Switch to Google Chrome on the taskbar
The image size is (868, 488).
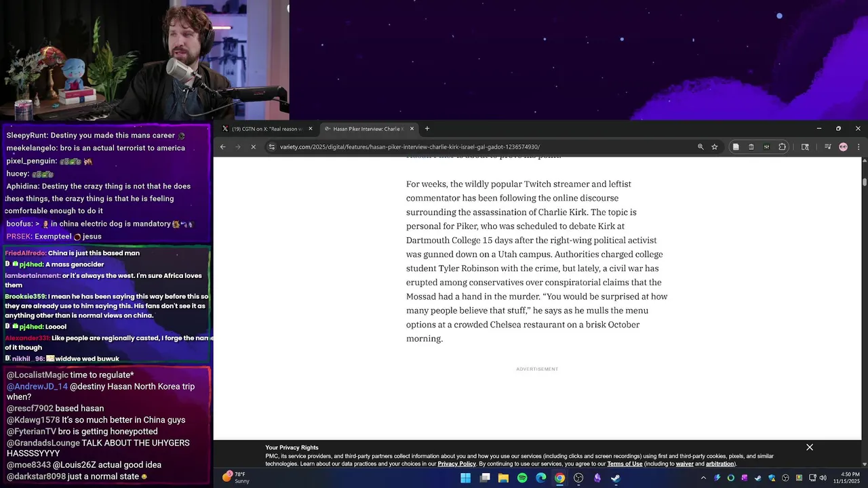pos(559,478)
